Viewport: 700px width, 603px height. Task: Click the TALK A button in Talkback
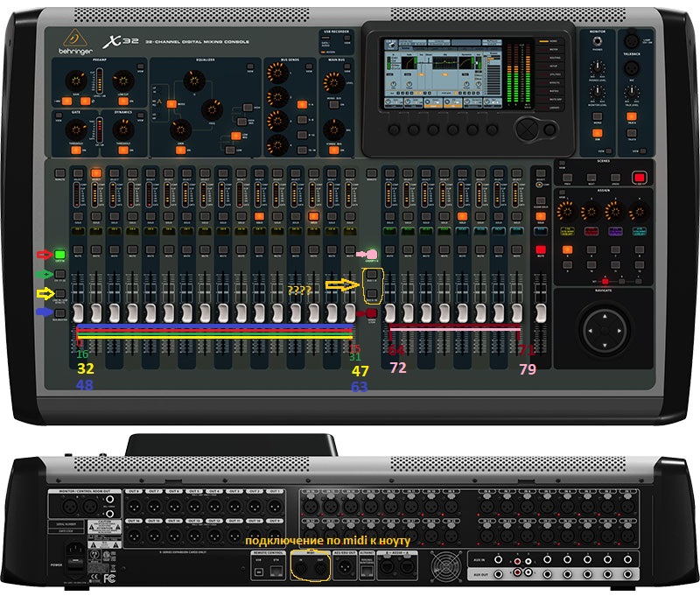632,117
